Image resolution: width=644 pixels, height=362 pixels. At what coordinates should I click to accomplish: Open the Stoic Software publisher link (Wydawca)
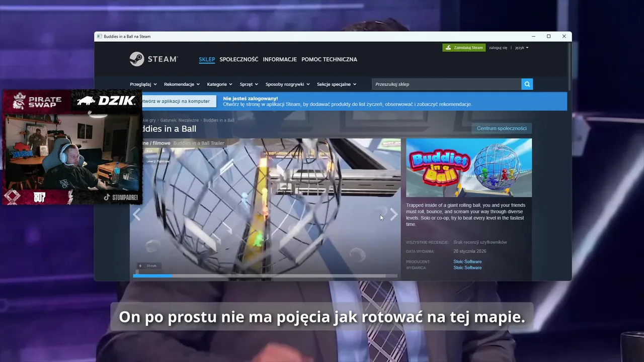coord(467,267)
